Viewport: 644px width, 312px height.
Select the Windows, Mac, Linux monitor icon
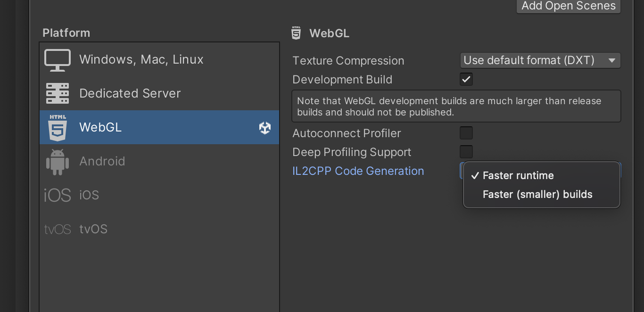pos(57,59)
